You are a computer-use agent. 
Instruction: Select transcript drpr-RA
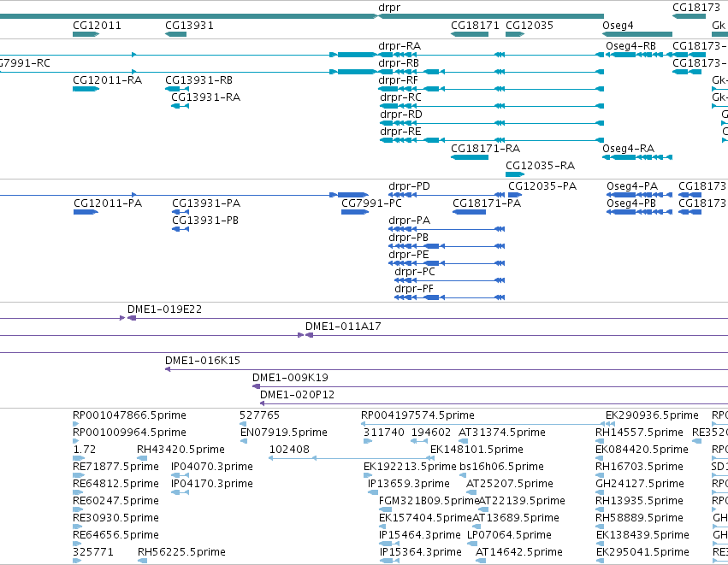point(400,46)
